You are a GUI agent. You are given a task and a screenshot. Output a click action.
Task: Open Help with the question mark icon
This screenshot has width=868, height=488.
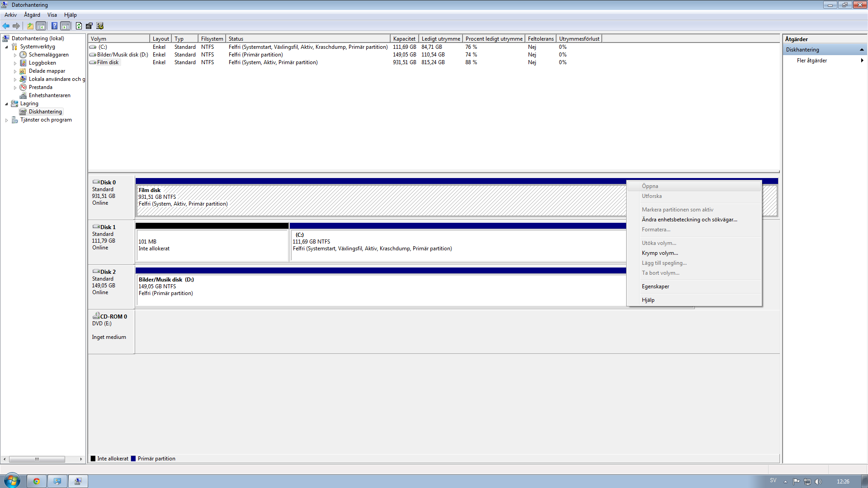click(54, 26)
